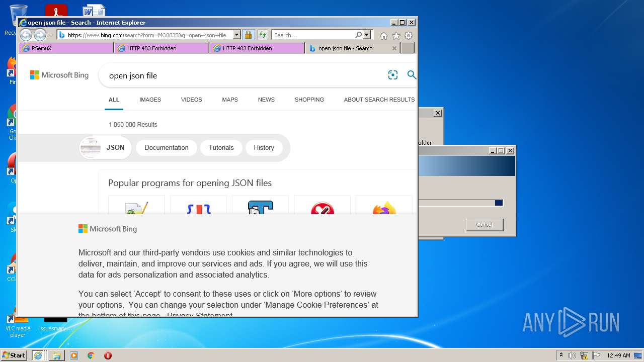This screenshot has width=644, height=362.
Task: Open the red Opera taskbar icon
Action: click(x=108, y=355)
